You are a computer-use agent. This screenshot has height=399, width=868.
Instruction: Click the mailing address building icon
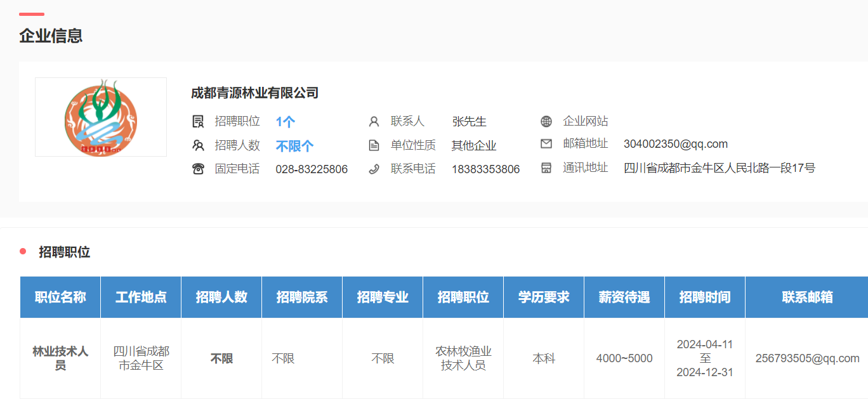pyautogui.click(x=546, y=168)
